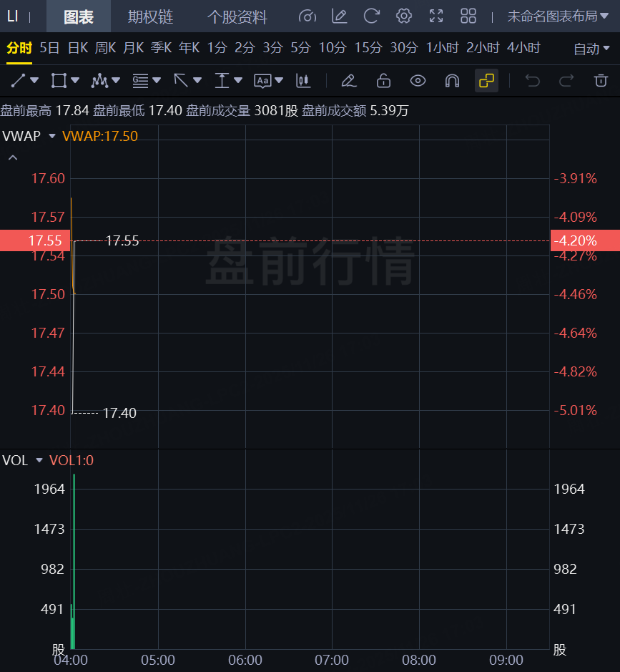Click the redo arrow icon
Viewport: 620px width, 672px height.
[x=566, y=80]
